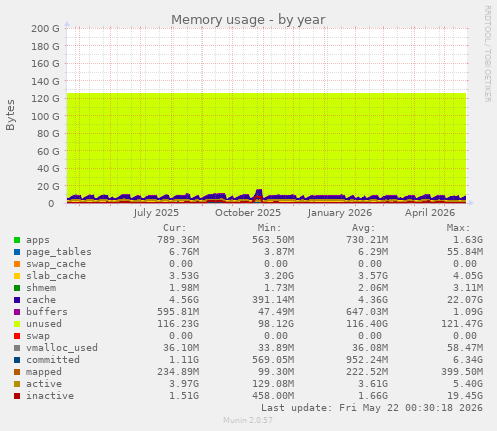
Task: Click the Memory usage - by year title
Action: pos(248,20)
